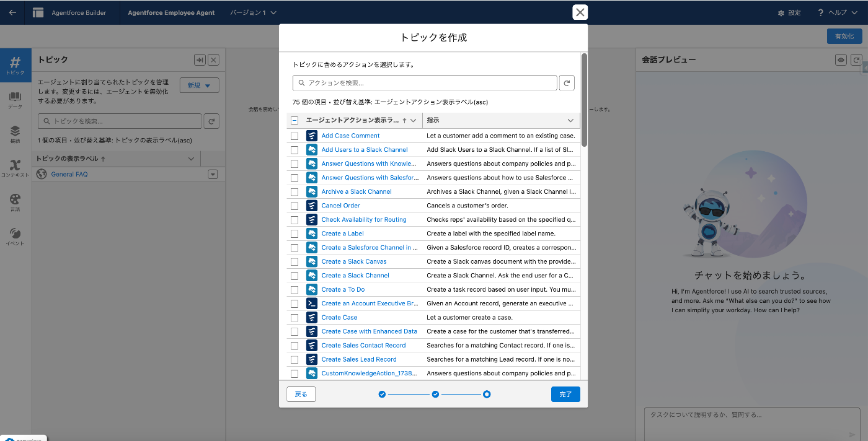The height and width of the screenshot is (441, 868).
Task: Open the action label column chevron menu
Action: pos(413,120)
